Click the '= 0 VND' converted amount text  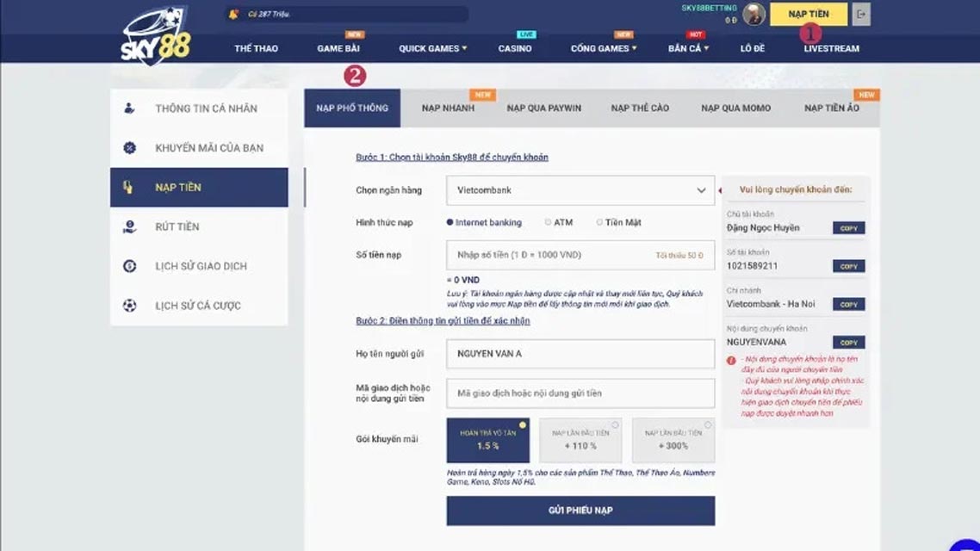pos(463,280)
